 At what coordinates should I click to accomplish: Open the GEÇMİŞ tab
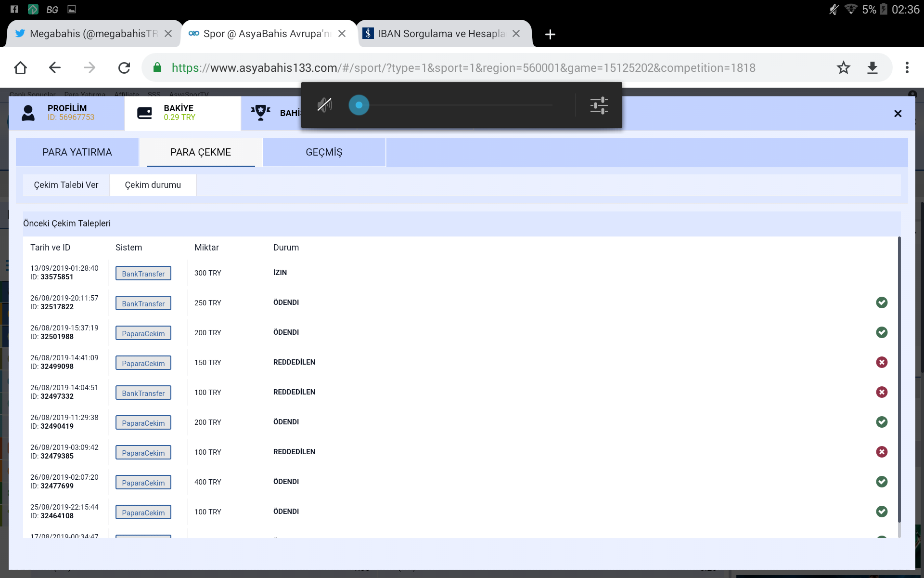324,152
